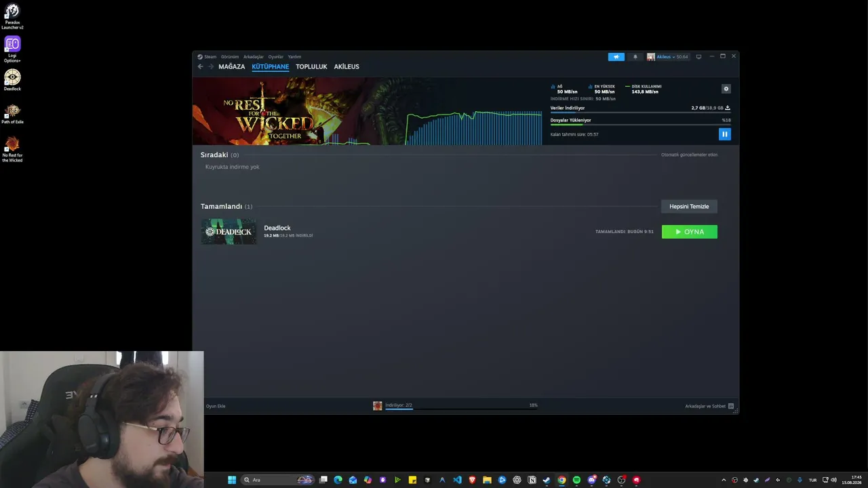Open the clock and date panel
The image size is (868, 488).
852,480
